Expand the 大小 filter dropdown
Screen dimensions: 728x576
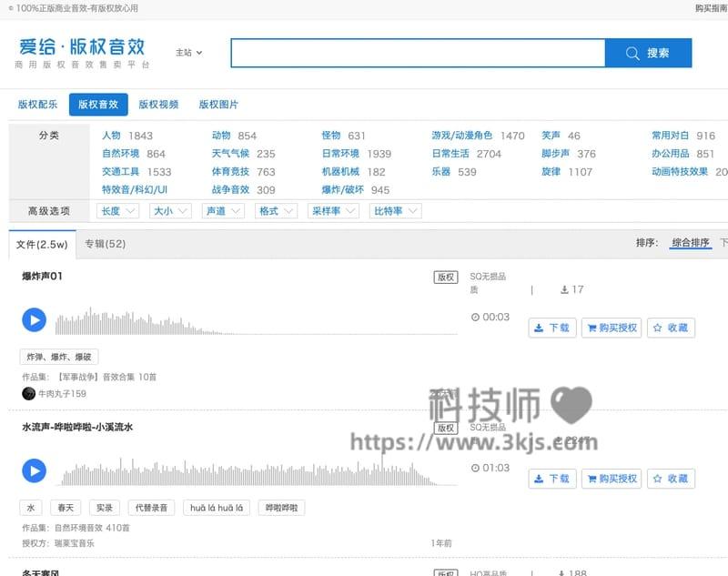[170, 211]
